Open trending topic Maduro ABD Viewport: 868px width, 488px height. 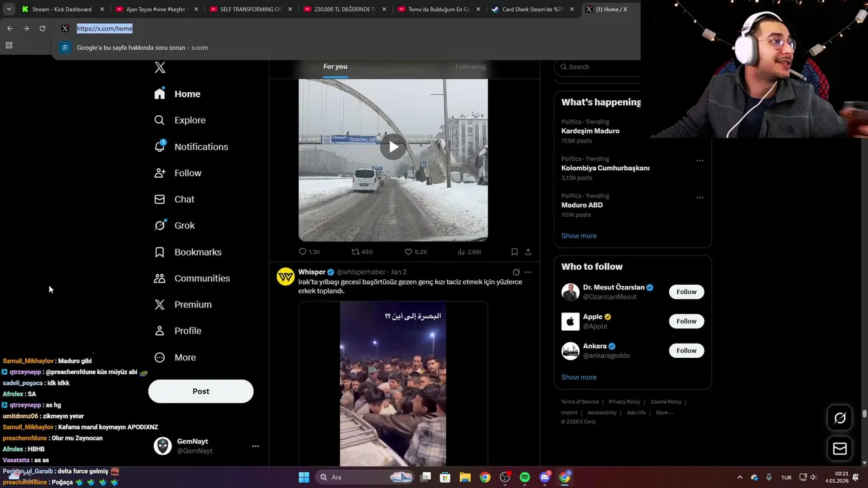[582, 205]
